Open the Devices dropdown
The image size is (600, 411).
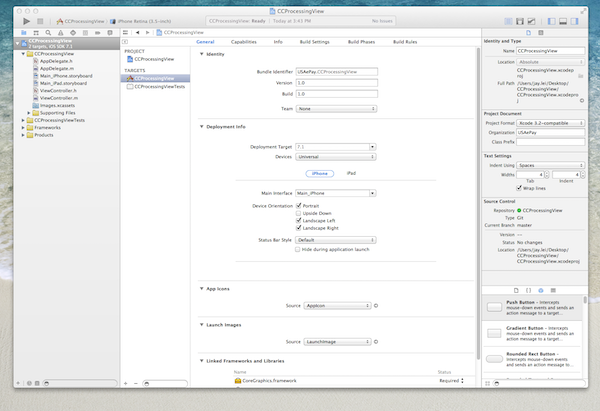335,157
